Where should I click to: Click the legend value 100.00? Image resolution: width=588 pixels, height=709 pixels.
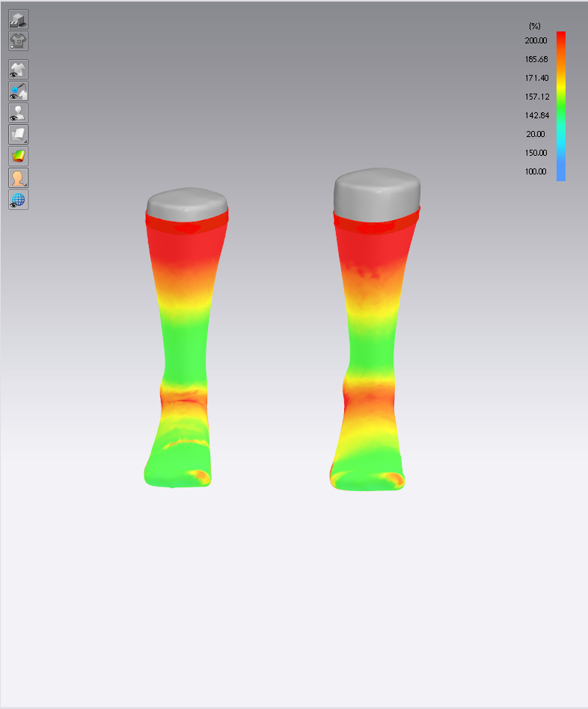[536, 171]
